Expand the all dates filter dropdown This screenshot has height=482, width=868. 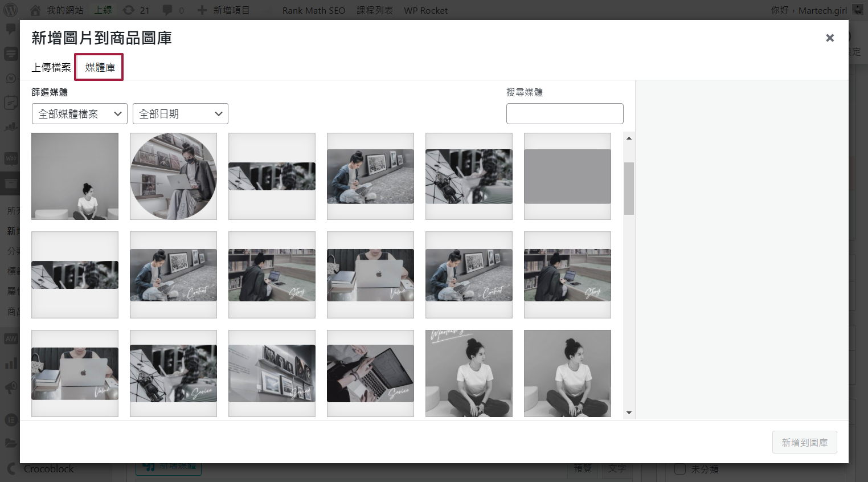coord(180,114)
